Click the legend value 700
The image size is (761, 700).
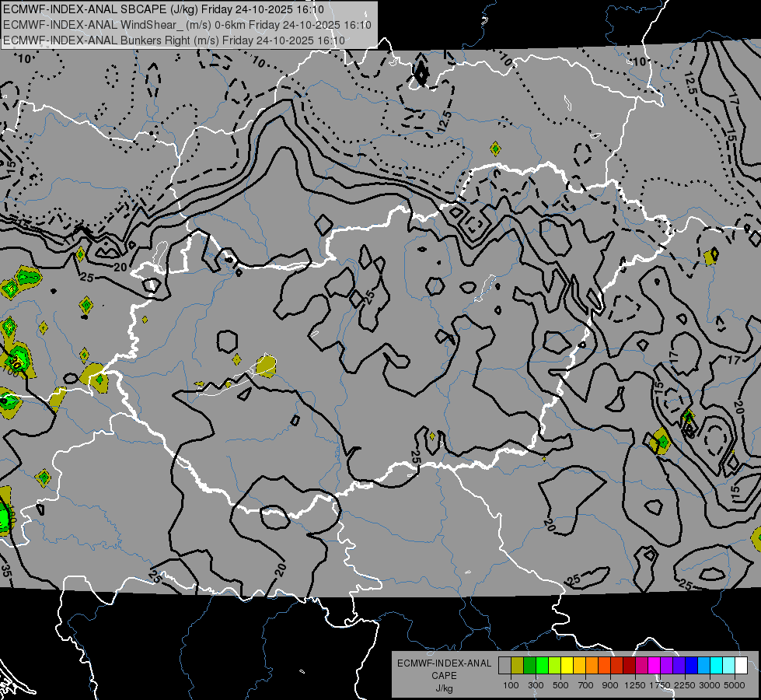pyautogui.click(x=586, y=685)
